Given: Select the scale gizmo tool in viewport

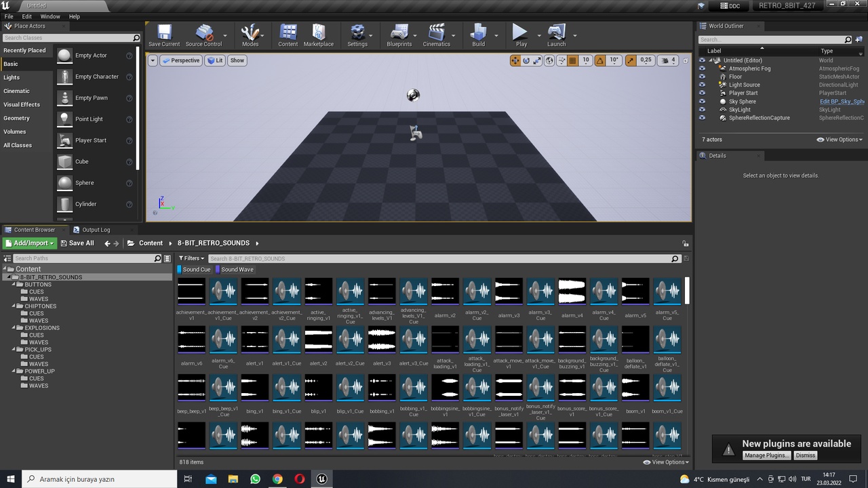Looking at the screenshot, I should point(537,60).
